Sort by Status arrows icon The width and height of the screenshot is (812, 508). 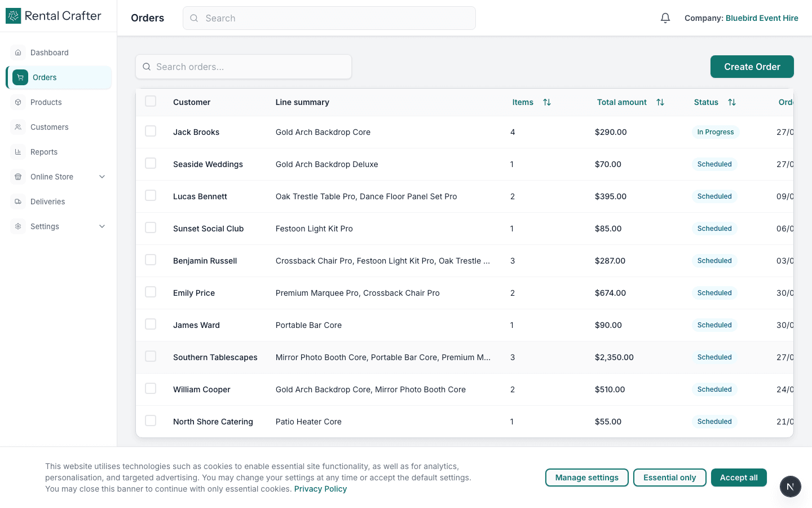732,102
